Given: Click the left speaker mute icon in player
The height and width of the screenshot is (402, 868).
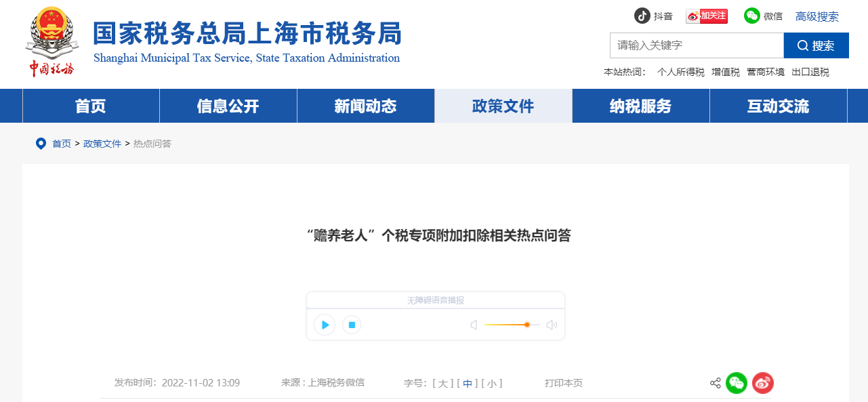Looking at the screenshot, I should point(472,325).
